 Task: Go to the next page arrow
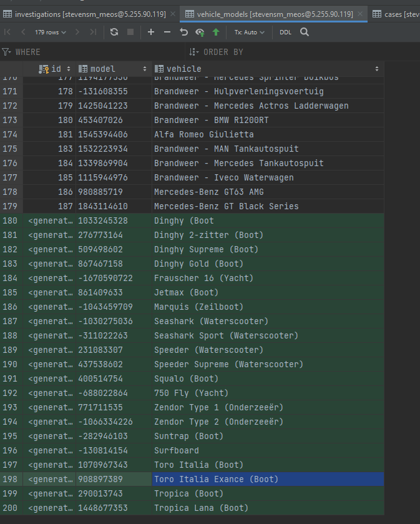pos(78,32)
